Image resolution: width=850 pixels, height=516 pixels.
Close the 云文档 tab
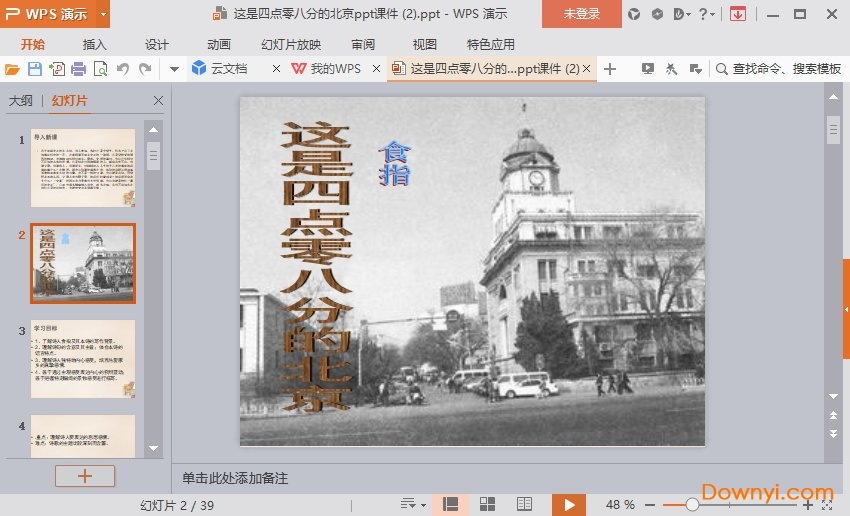[x=276, y=68]
